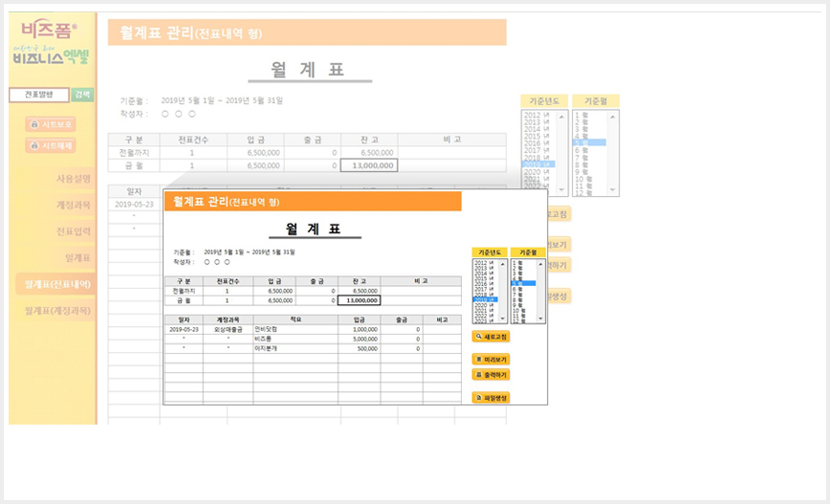Click popup 계정과목 column header
Viewport: 830px width, 504px height.
(229, 319)
